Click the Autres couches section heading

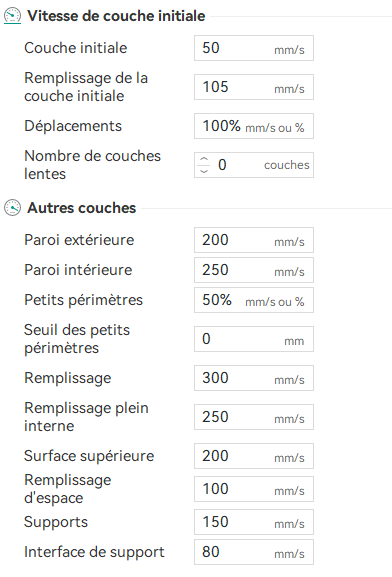(81, 208)
